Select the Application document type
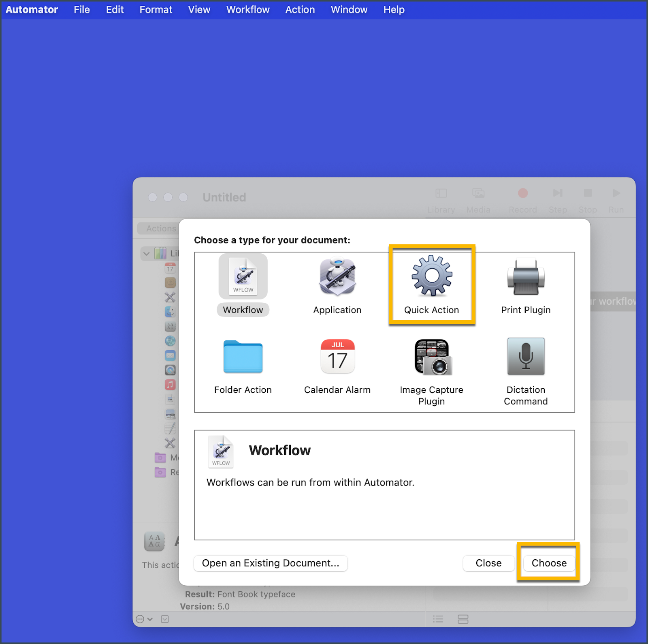 click(x=337, y=285)
